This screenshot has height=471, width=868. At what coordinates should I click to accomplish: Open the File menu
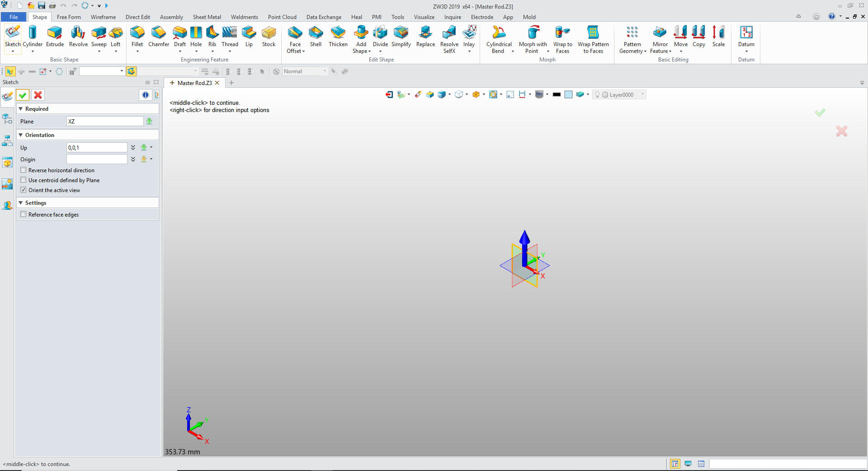pos(14,17)
